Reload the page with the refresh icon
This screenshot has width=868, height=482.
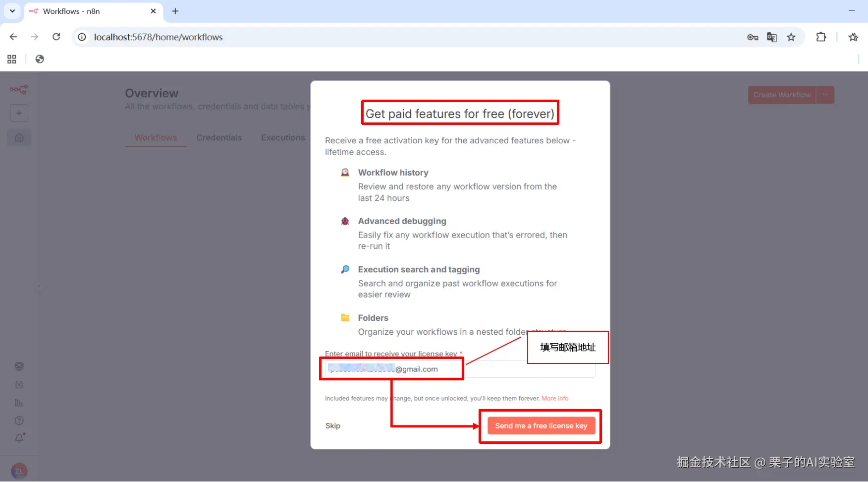[x=56, y=37]
